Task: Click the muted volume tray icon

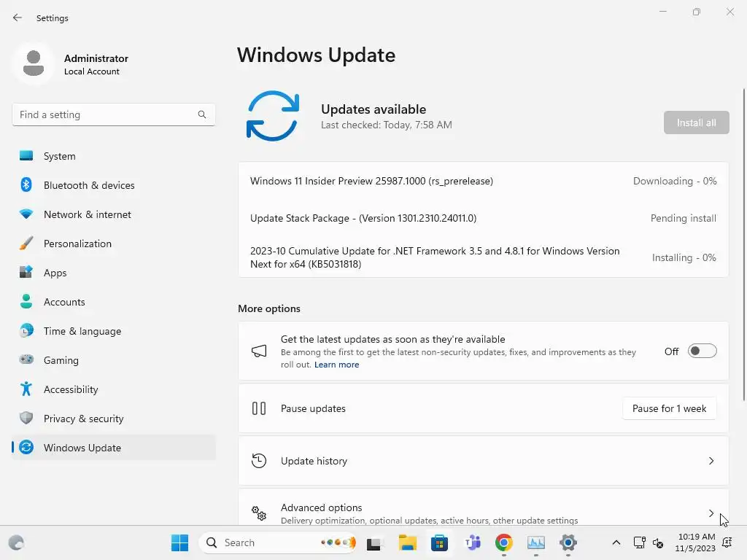Action: (658, 542)
